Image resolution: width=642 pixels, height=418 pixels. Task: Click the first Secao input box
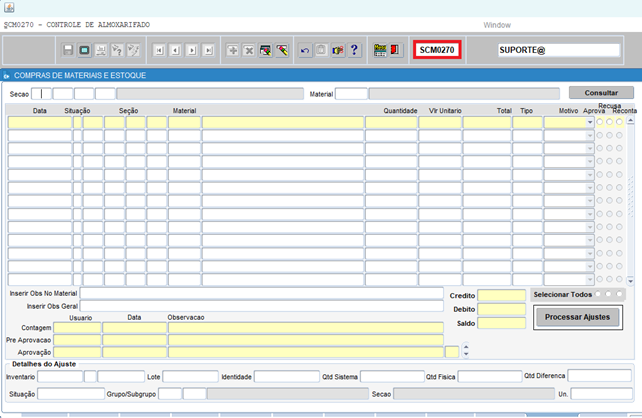[x=41, y=94]
